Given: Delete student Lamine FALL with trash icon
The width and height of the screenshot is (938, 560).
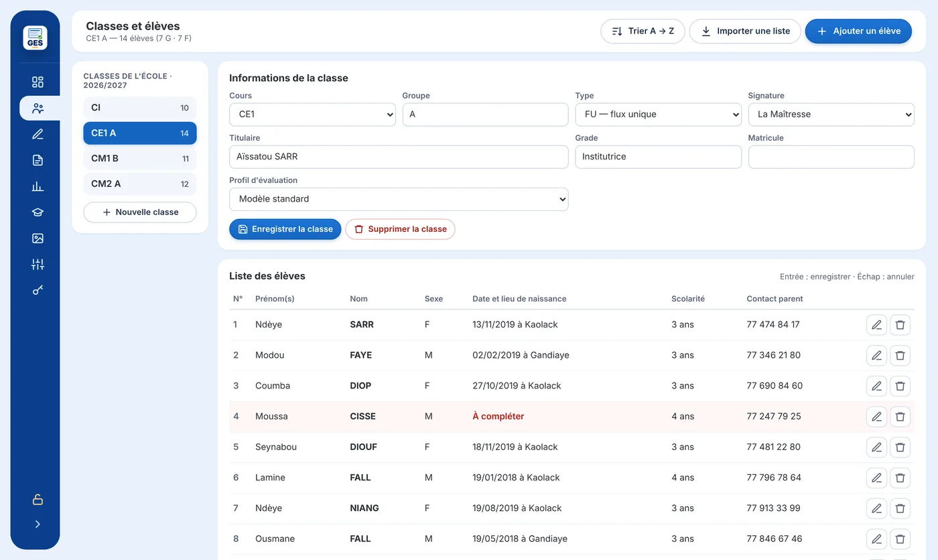Looking at the screenshot, I should click(x=900, y=478).
